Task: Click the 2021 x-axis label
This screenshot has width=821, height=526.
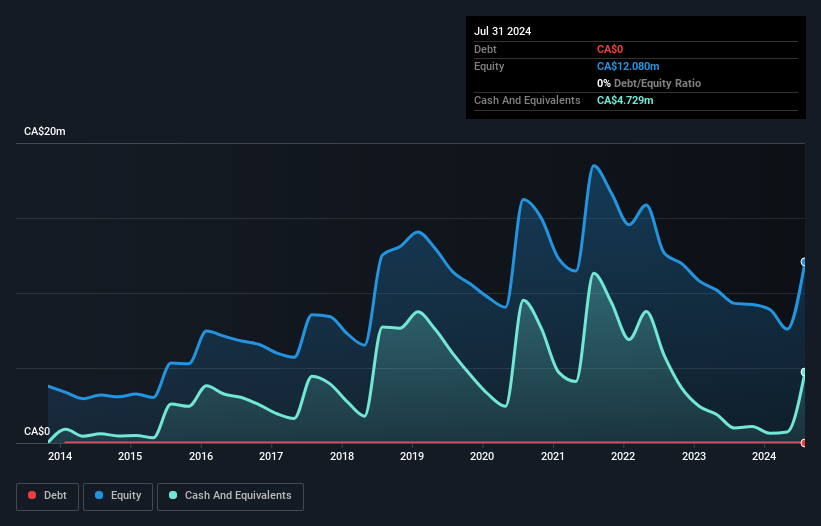Action: pos(553,456)
